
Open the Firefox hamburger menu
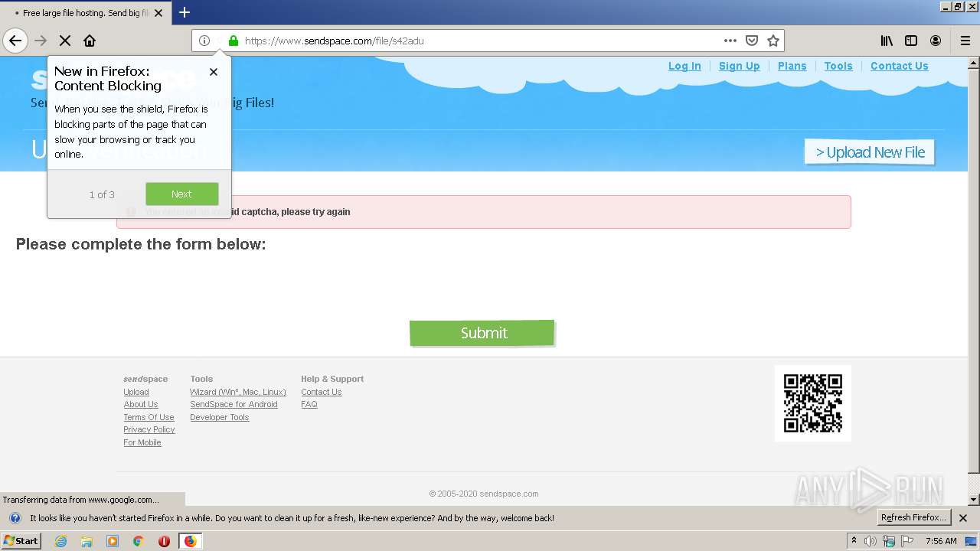click(965, 41)
